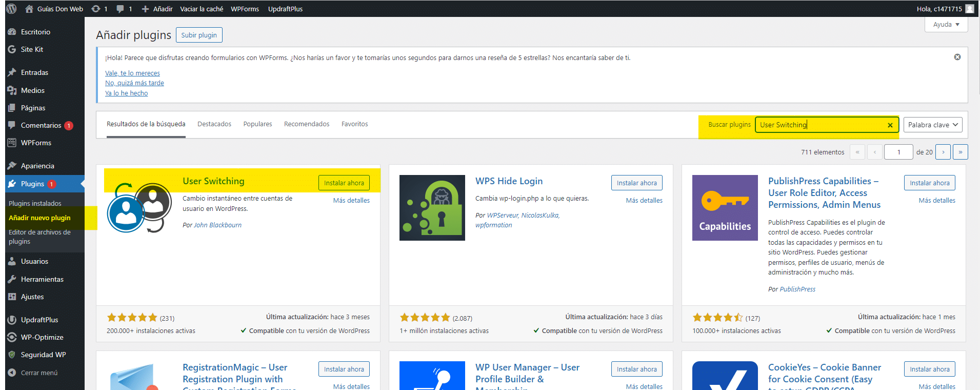
Task: Install the User Switching plugin now
Action: pyautogui.click(x=344, y=183)
